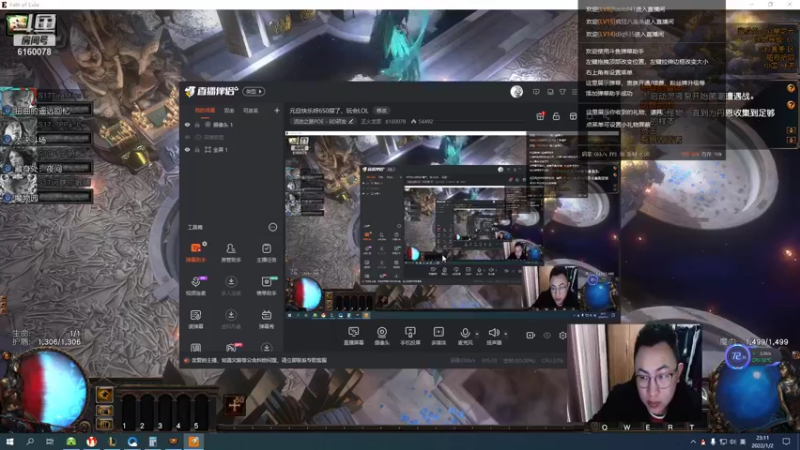This screenshot has width=800, height=450.
Task: Click flask slot 1 in game HUD
Action: pos(128,411)
